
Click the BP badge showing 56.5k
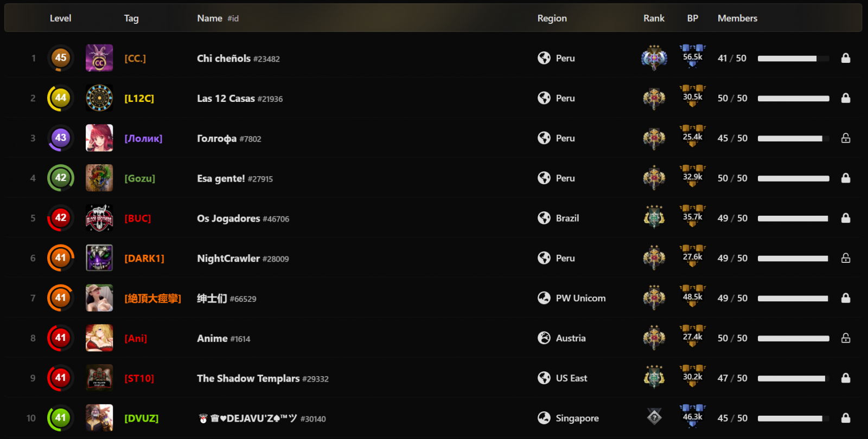(x=692, y=57)
